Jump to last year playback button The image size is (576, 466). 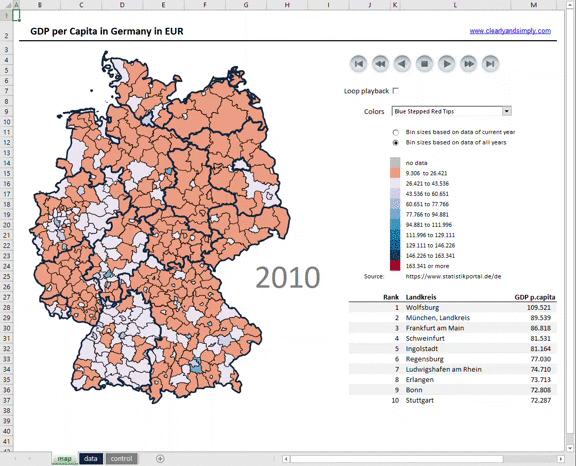490,64
